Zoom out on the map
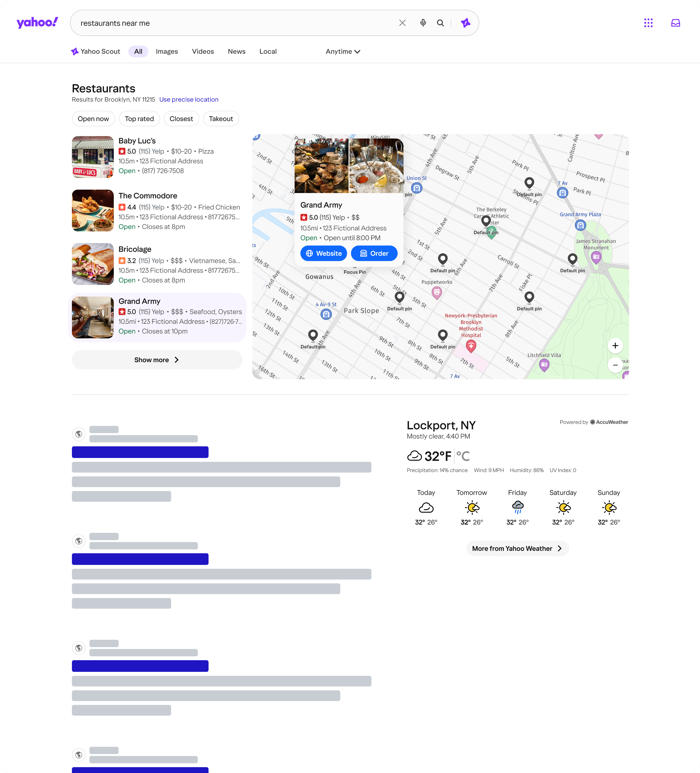 pos(615,365)
